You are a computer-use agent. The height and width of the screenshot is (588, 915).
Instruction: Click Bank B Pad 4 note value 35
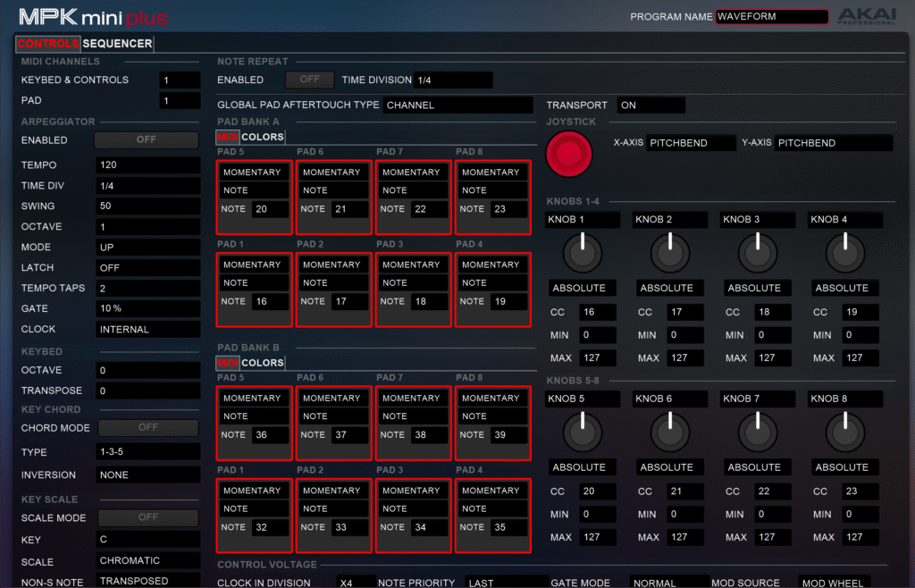pos(508,526)
